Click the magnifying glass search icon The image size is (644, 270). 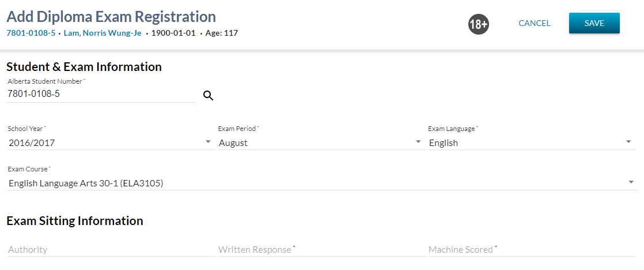click(x=208, y=96)
